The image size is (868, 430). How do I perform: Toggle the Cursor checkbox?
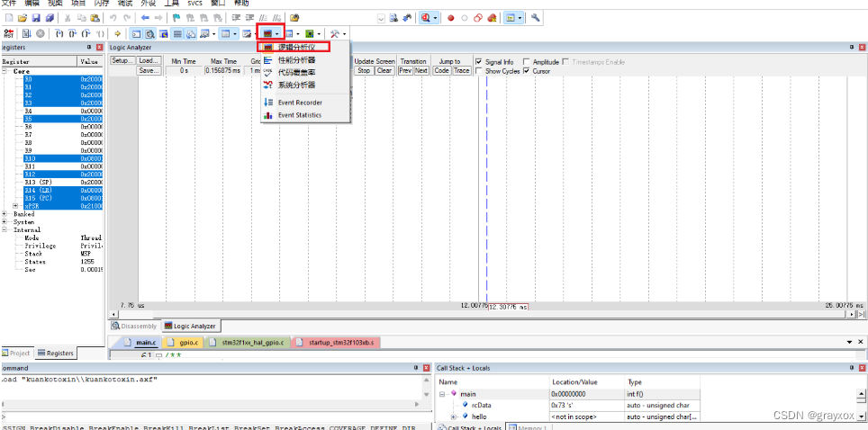tap(527, 71)
